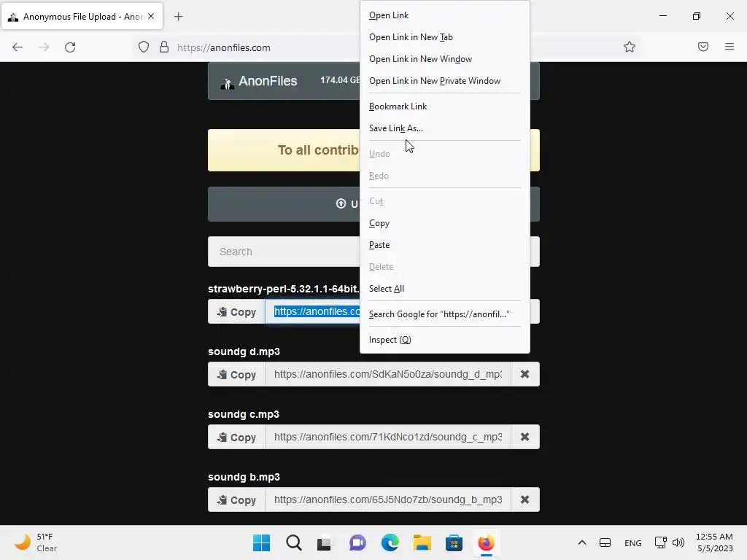The width and height of the screenshot is (747, 560).
Task: Go back using the browser back arrow
Action: (x=18, y=47)
